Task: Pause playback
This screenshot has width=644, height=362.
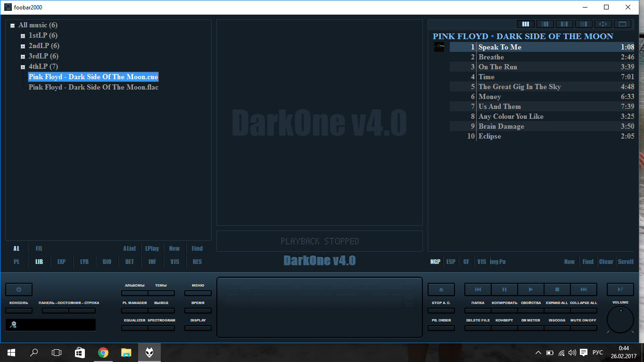Action: tap(504, 289)
